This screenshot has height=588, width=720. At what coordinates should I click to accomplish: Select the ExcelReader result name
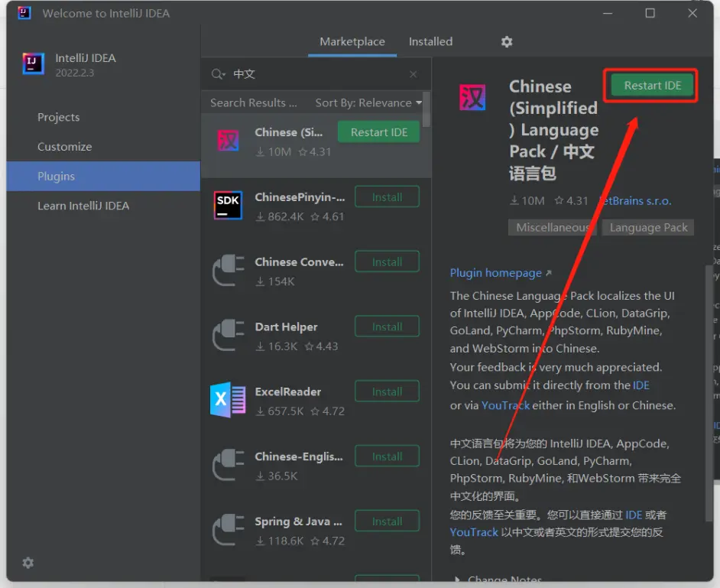click(x=288, y=391)
